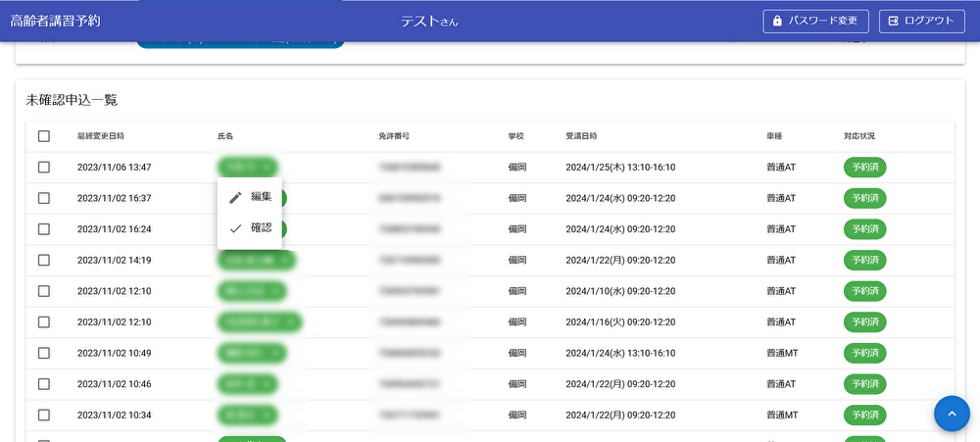Viewport: 980px width, 442px height.
Task: Click the 対応状況 column header
Action: (x=859, y=136)
